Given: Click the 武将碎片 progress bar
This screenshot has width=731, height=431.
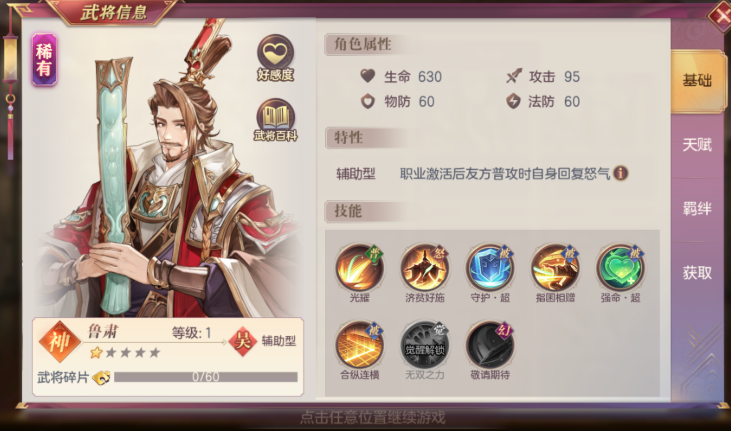Looking at the screenshot, I should point(206,377).
